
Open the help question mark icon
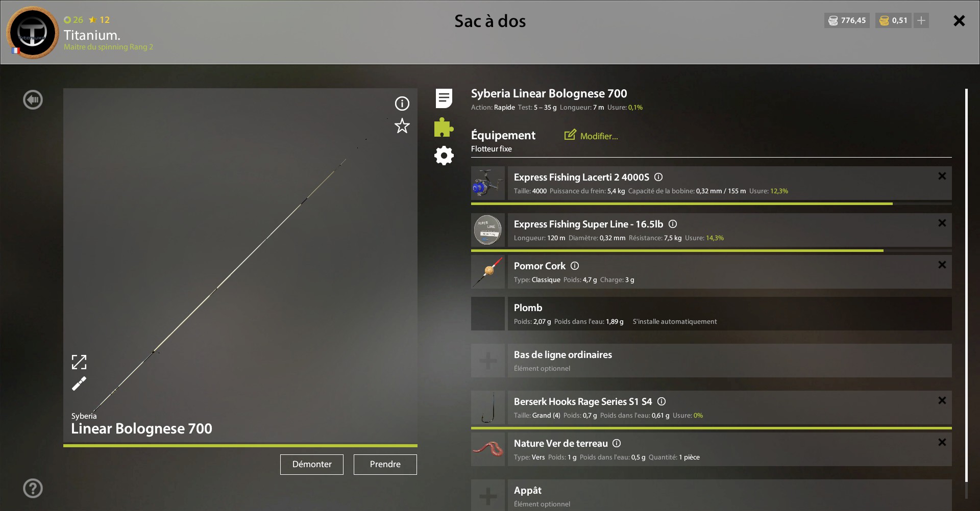33,489
